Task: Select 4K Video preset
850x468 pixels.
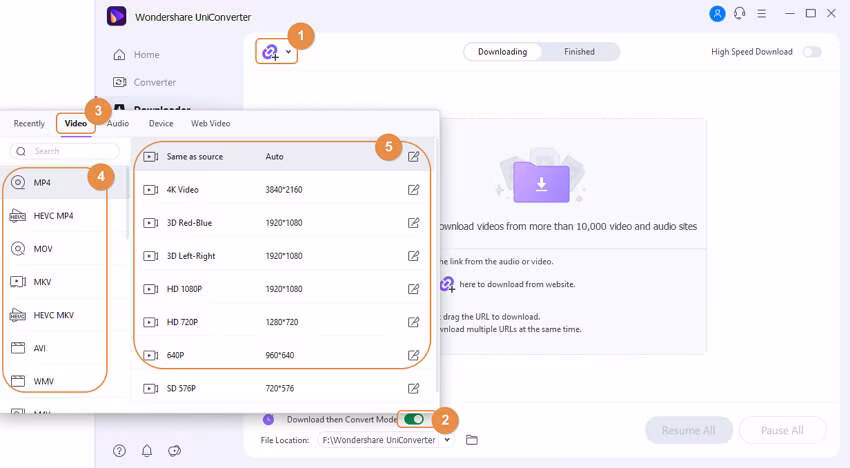Action: [x=283, y=190]
